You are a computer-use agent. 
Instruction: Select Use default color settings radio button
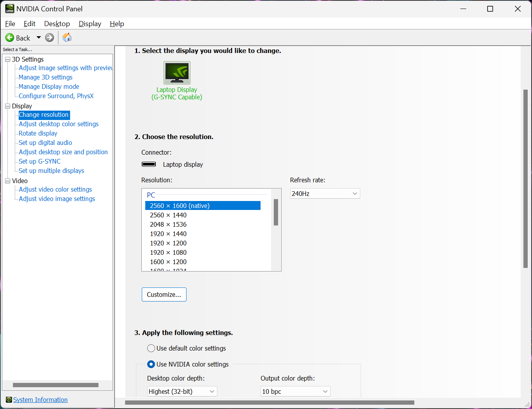151,348
